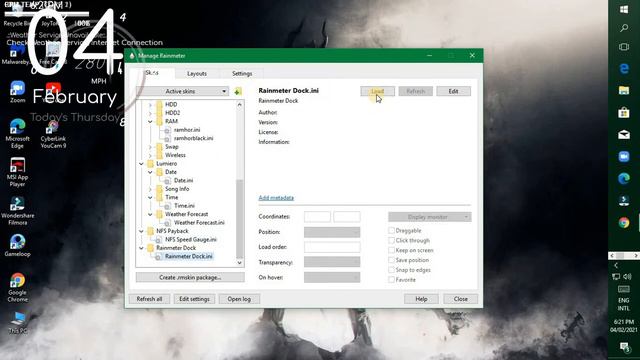This screenshot has width=640, height=360.
Task: Open the Microsoft Edge desktop shortcut
Action: pos(18,133)
